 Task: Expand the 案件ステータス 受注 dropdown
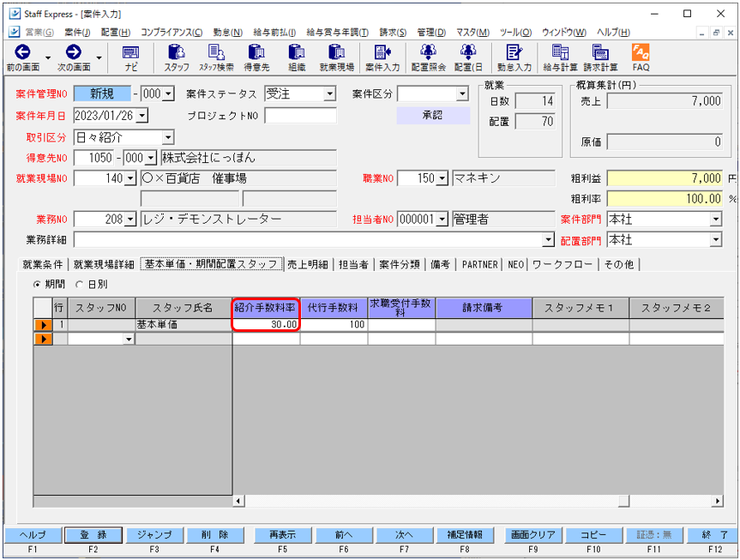pos(330,94)
